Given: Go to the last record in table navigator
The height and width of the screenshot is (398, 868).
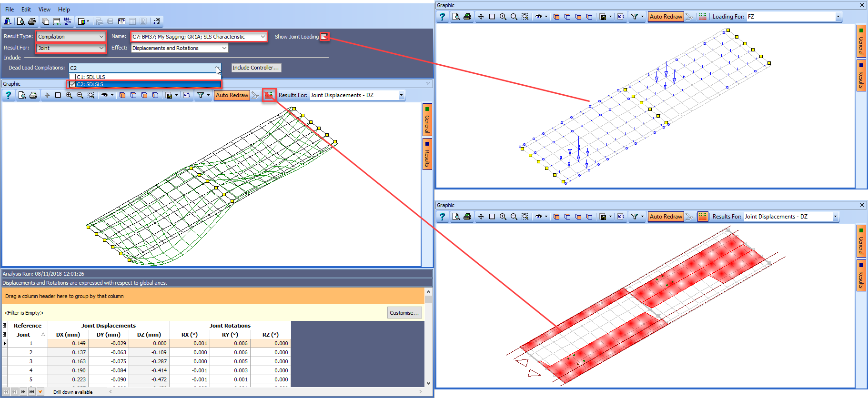Looking at the screenshot, I should (32, 392).
